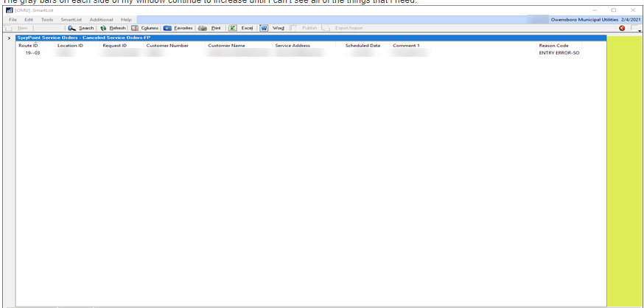Viewport: 644px width, 308px height.
Task: Click the Refresh icon in toolbar
Action: [x=103, y=28]
